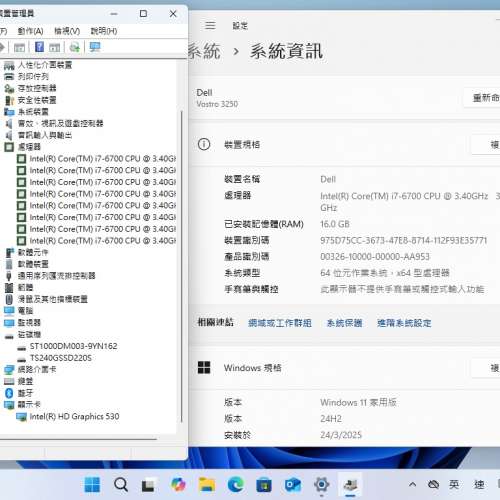The width and height of the screenshot is (500, 500).
Task: Click the Vostro 3250 model text
Action: coord(217,104)
